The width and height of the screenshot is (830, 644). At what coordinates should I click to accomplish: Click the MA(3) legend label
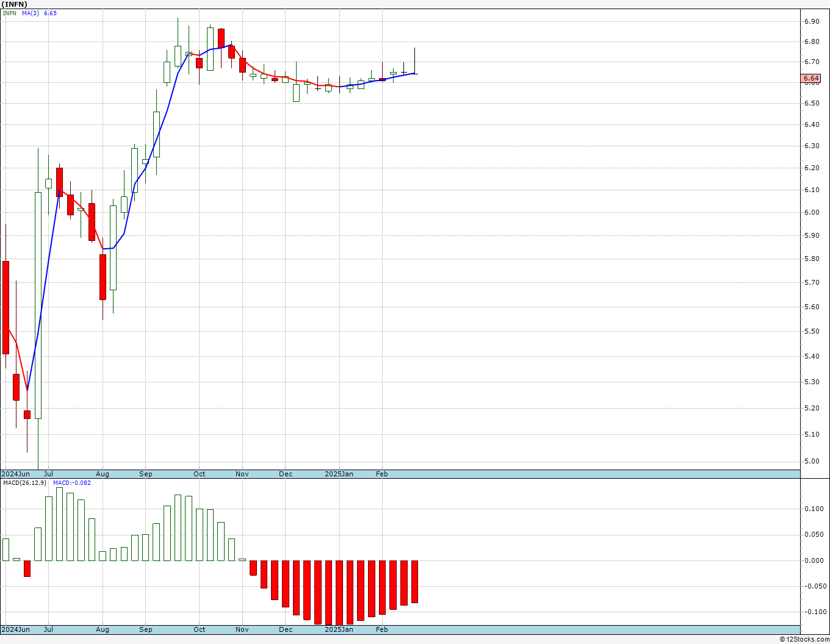click(31, 13)
